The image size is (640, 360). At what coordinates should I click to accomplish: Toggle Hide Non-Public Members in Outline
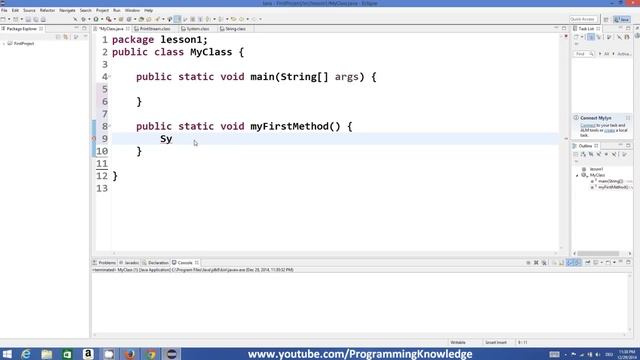606,154
